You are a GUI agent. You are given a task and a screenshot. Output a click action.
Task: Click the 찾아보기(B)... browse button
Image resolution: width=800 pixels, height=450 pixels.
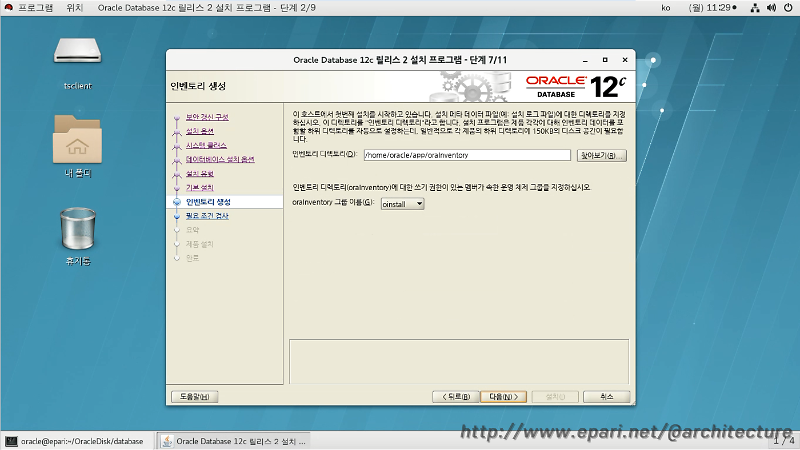pyautogui.click(x=602, y=155)
